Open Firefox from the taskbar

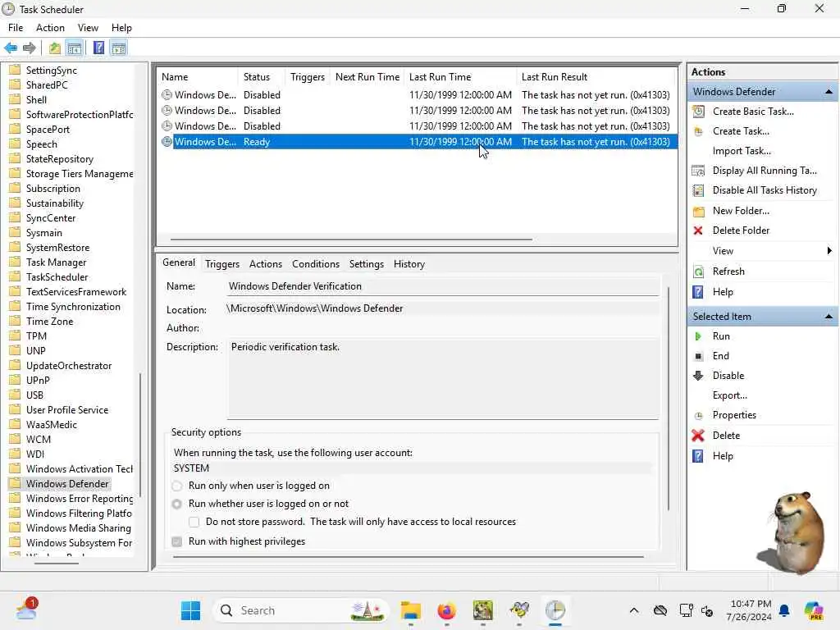[x=446, y=610]
